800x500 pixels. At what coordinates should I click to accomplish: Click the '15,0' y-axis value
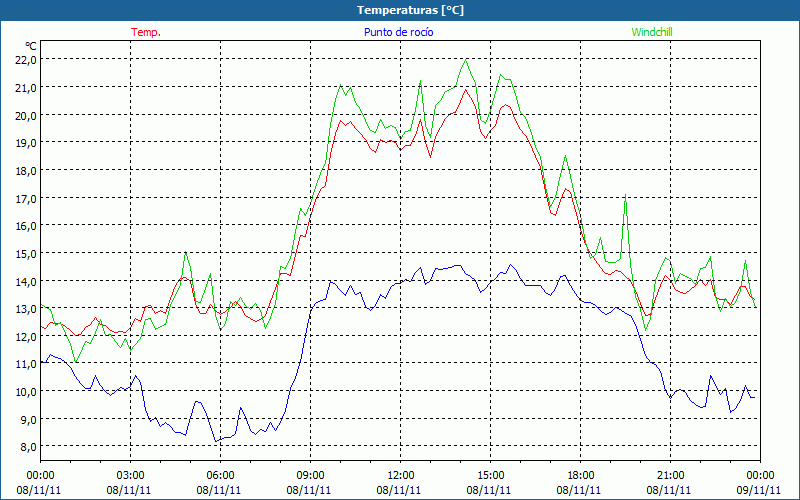tap(26, 254)
